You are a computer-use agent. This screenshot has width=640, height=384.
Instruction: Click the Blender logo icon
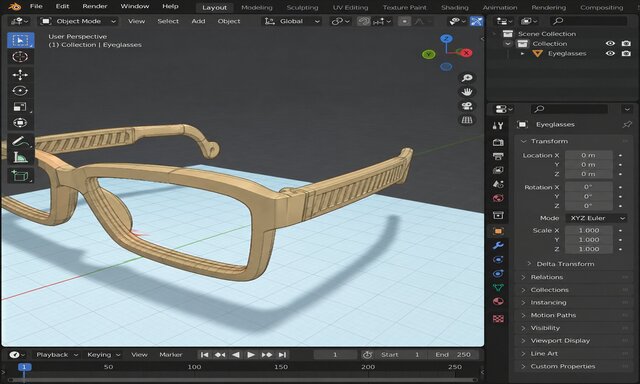point(14,6)
